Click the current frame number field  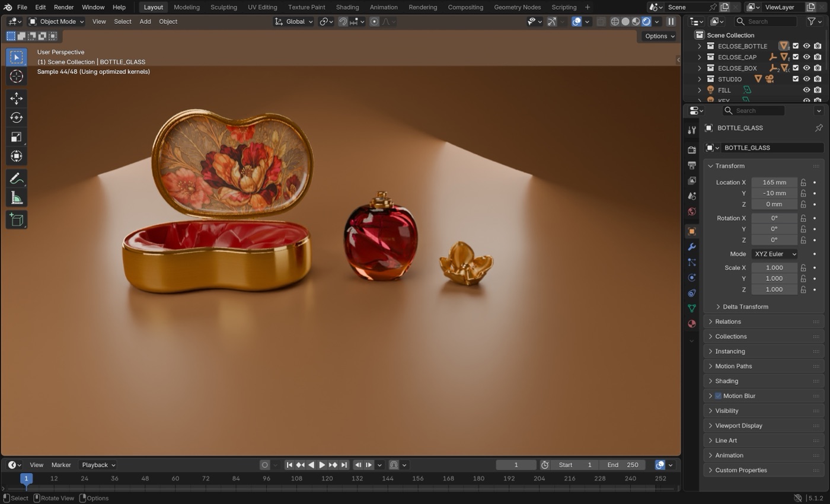(x=516, y=465)
